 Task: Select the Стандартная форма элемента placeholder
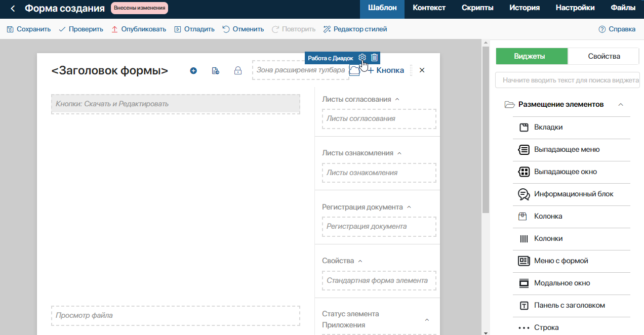[379, 280]
